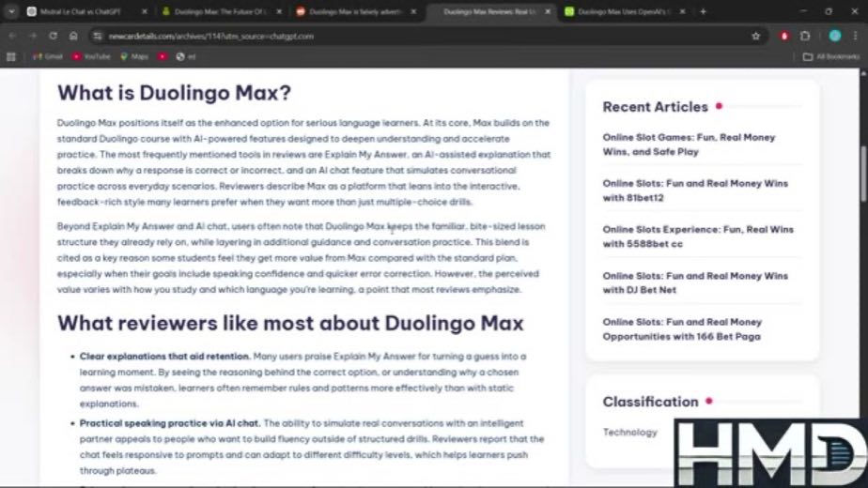868x488 pixels.
Task: Open a new browser tab
Action: (x=703, y=11)
